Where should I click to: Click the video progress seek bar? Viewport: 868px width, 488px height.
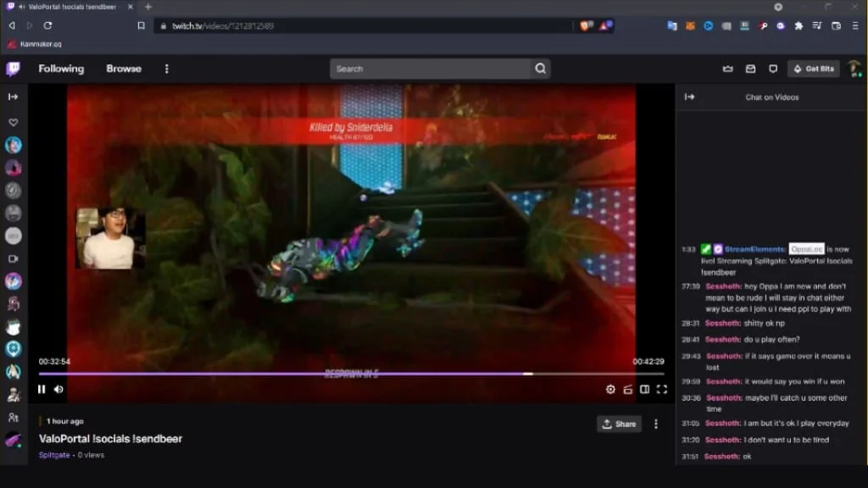(x=339, y=374)
